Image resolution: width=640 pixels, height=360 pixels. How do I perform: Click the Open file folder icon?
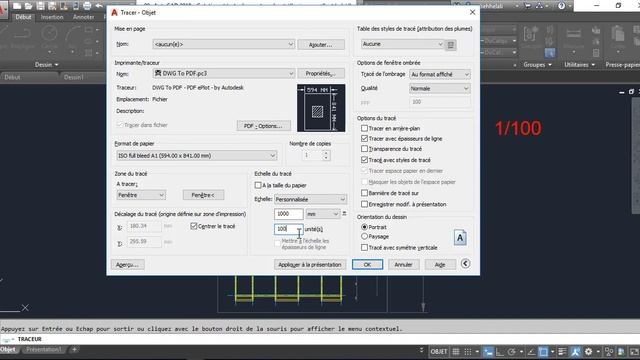pos(28,6)
